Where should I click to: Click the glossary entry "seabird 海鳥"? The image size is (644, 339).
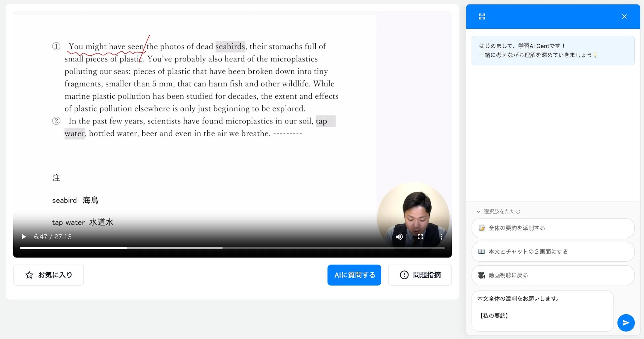coord(75,200)
